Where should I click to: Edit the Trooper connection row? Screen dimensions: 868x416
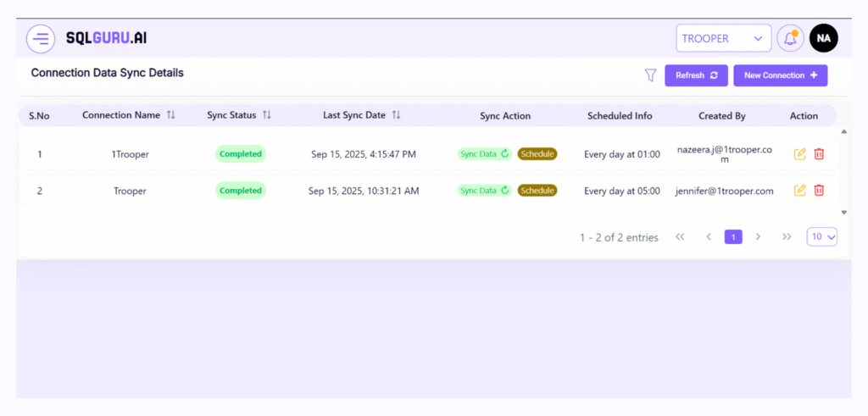point(799,191)
